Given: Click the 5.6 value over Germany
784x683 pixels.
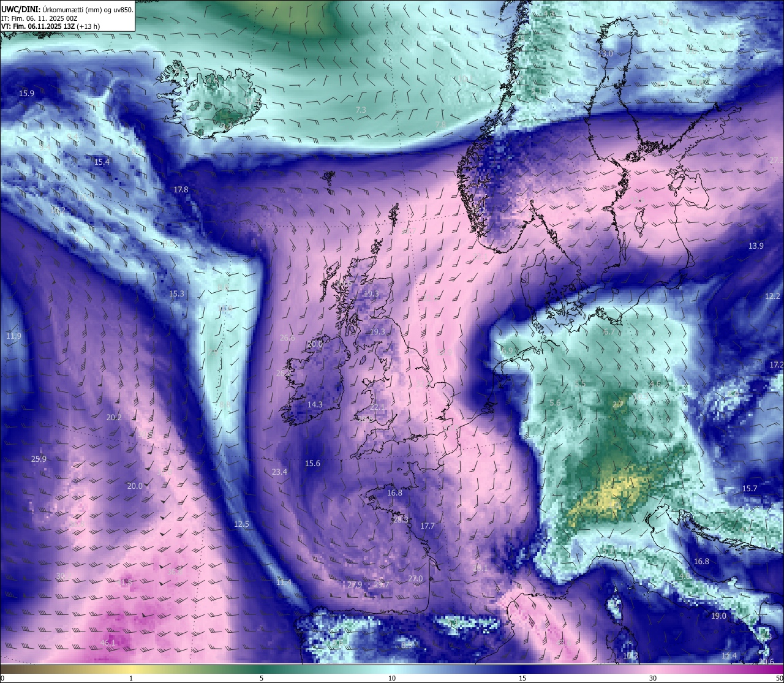Looking at the screenshot, I should 556,403.
